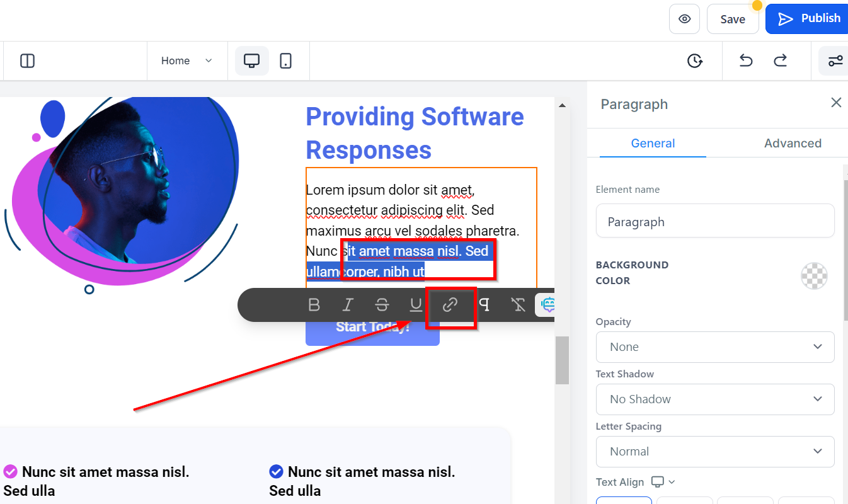Viewport: 848px width, 504px height.
Task: Underline the selected text
Action: pos(416,305)
